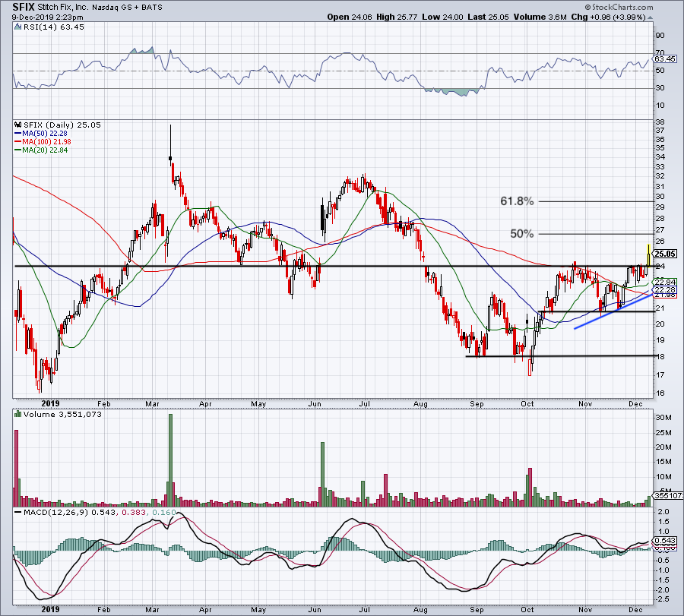The width and height of the screenshot is (684, 616).
Task: Click the Volume 3.6M header value
Action: click(540, 17)
